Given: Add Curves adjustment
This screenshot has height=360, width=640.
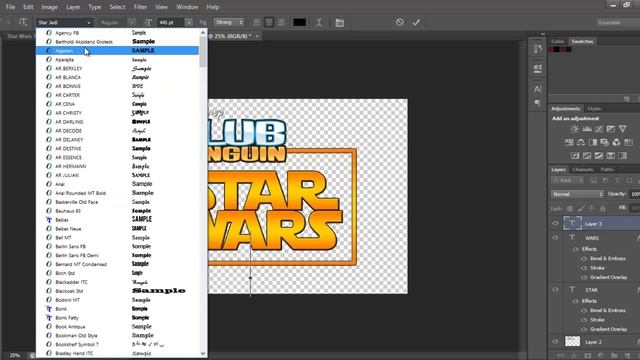Looking at the screenshot, I should [x=599, y=129].
